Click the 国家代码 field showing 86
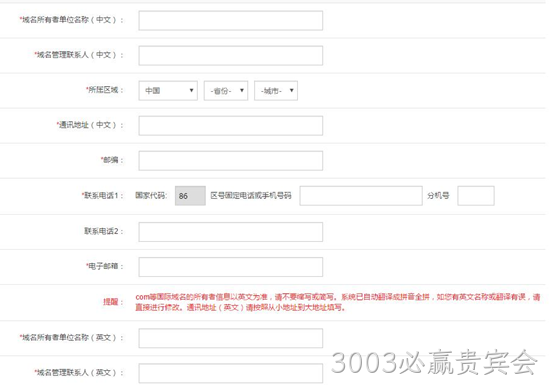Screen dimensions: 550x385 pyautogui.click(x=190, y=196)
